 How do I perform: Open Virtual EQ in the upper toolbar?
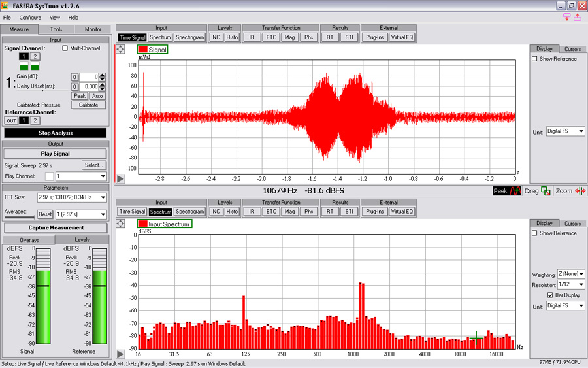402,37
